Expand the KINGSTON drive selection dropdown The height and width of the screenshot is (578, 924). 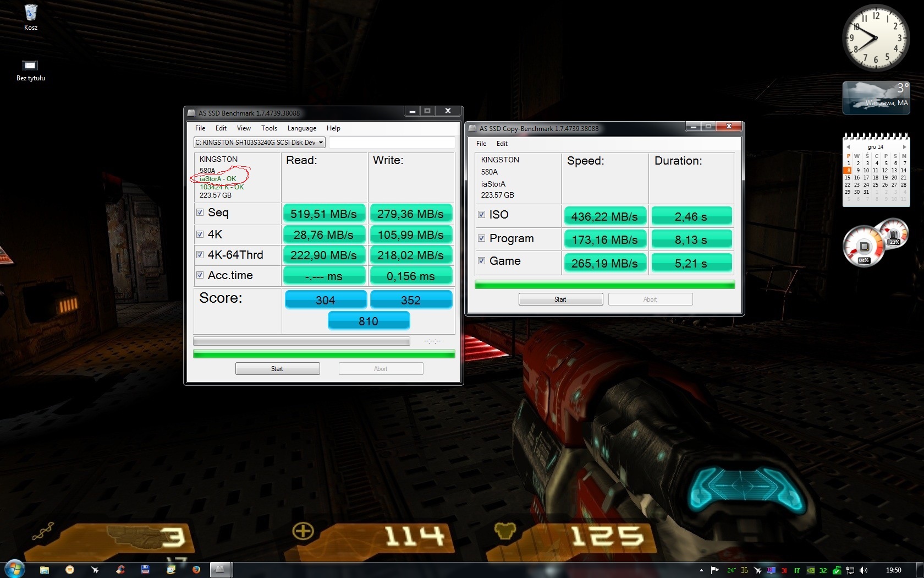[260, 142]
